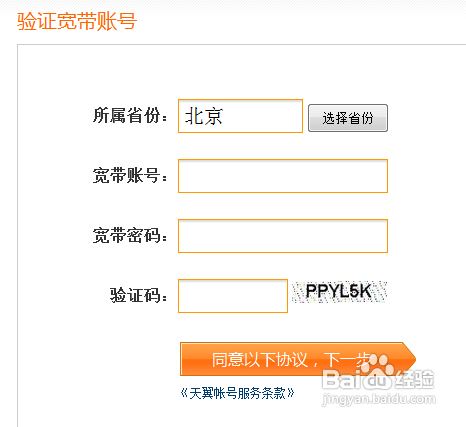
Task: Click the 验证宽带账号 orange heading
Action: [x=77, y=21]
